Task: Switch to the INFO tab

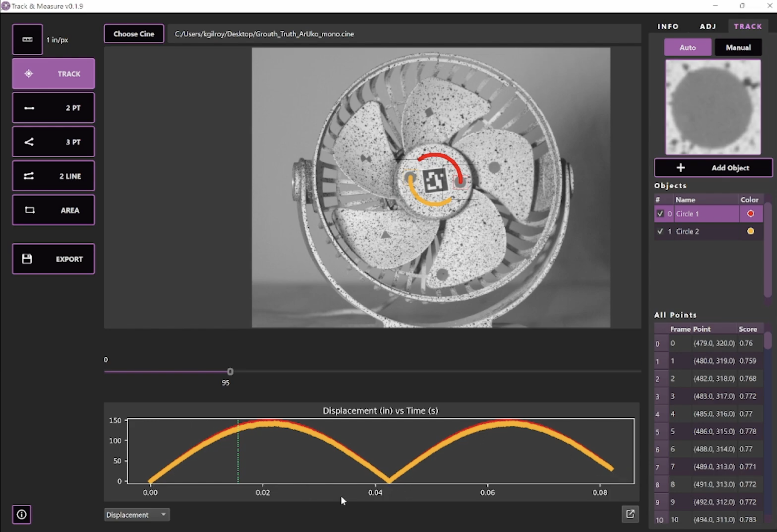Action: point(668,26)
